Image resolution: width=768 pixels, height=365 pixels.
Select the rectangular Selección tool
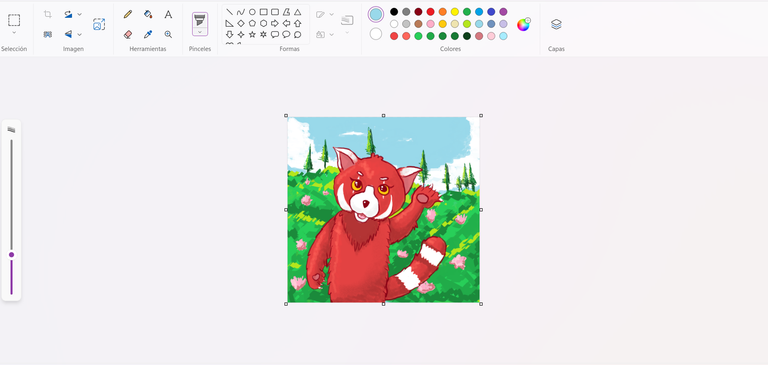point(14,20)
